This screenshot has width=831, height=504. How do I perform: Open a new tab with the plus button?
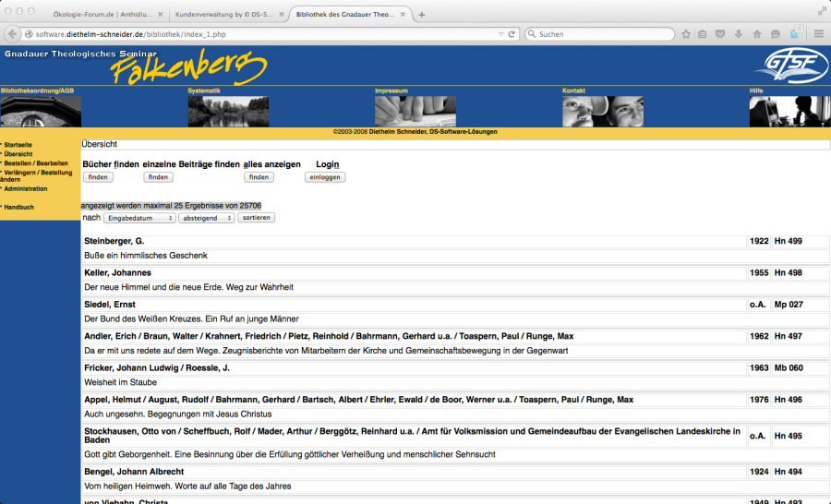coord(421,15)
